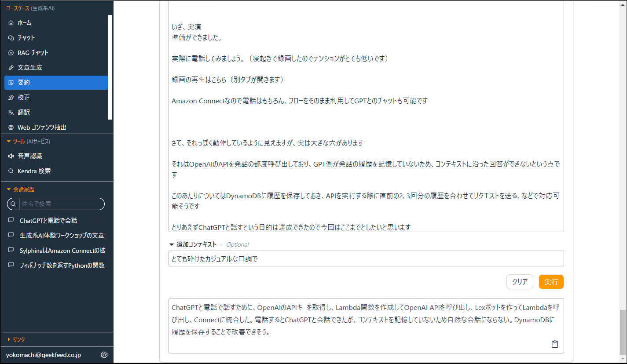Click the generated summary text starting ChatGPTと電話で話すために

(x=365, y=320)
